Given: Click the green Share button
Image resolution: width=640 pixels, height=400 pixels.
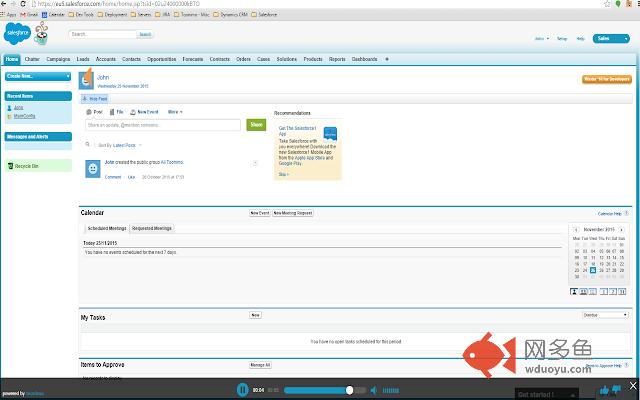Looking at the screenshot, I should [x=256, y=125].
